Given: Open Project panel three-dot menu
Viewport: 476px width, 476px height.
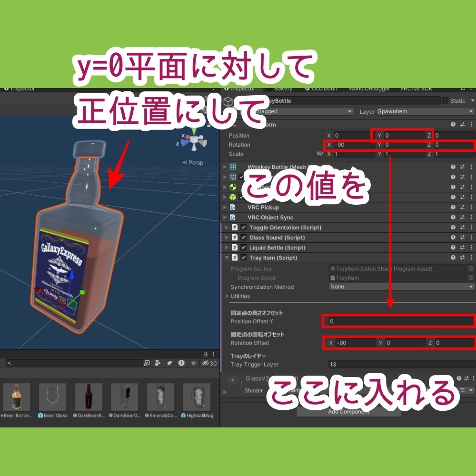Looking at the screenshot, I should point(213,354).
